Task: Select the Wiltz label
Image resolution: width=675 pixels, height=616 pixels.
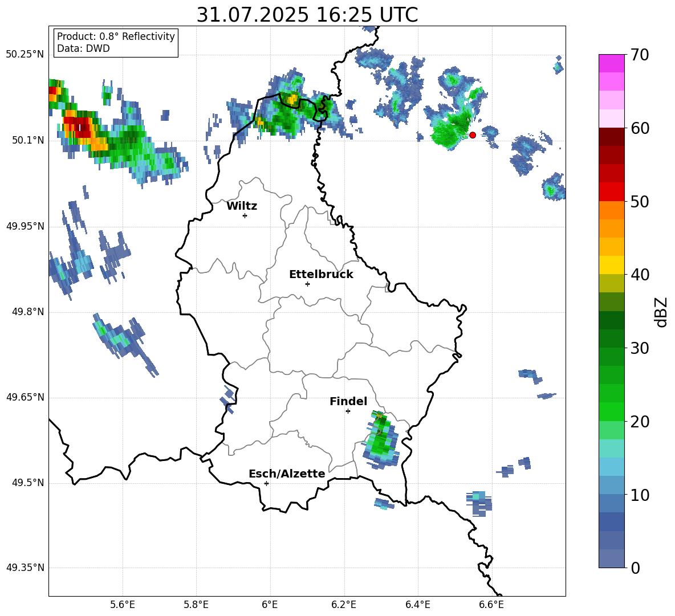Action: (242, 206)
